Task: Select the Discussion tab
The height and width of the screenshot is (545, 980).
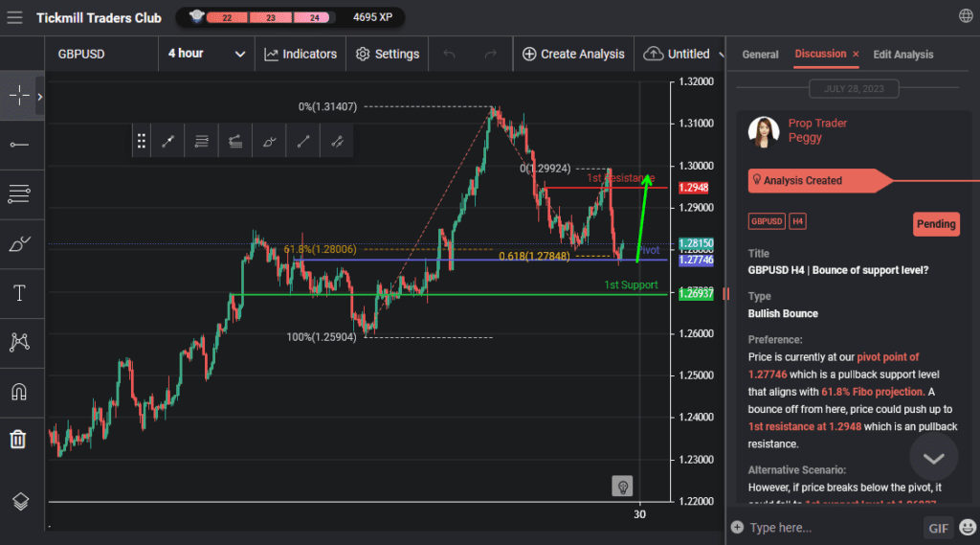Action: 820,54
